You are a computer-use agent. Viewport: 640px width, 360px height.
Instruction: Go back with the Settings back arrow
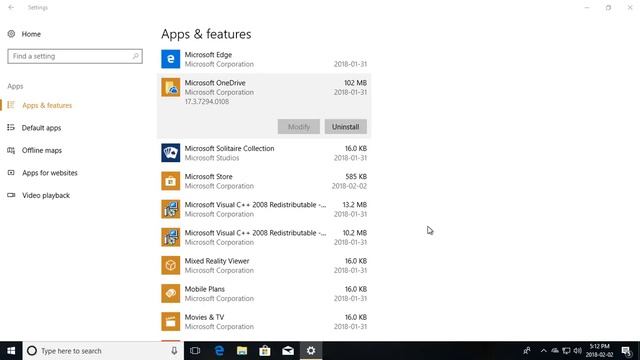tap(11, 7)
